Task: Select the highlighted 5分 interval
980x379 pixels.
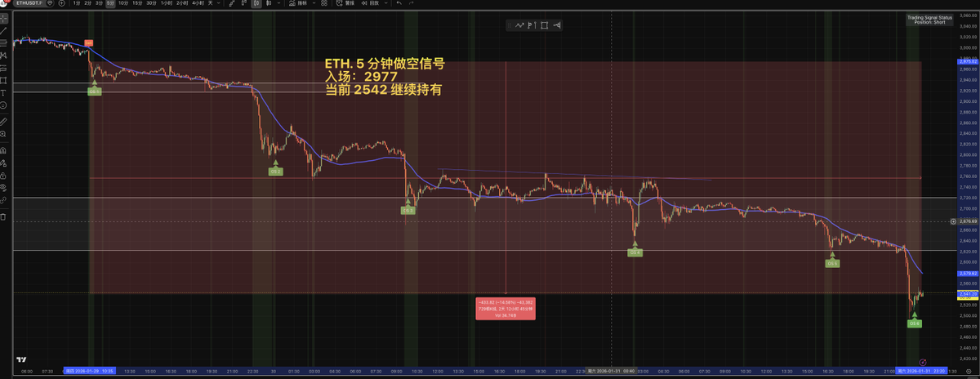Action: click(x=110, y=3)
